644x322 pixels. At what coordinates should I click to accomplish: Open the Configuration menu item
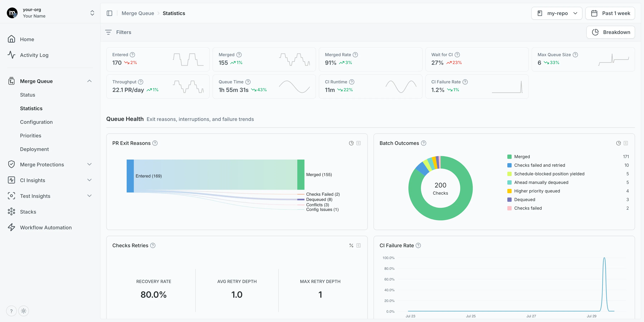[36, 122]
